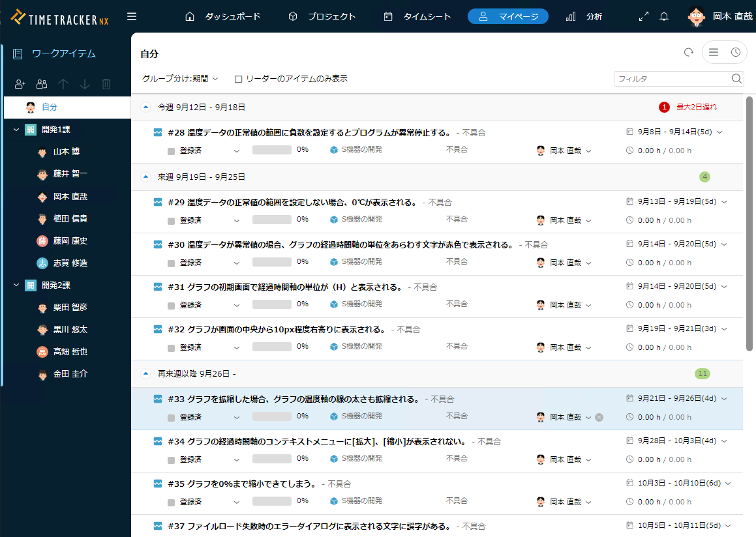
Task: Enable リーダーのアイテムのみ表示 checkbox
Action: pyautogui.click(x=238, y=78)
